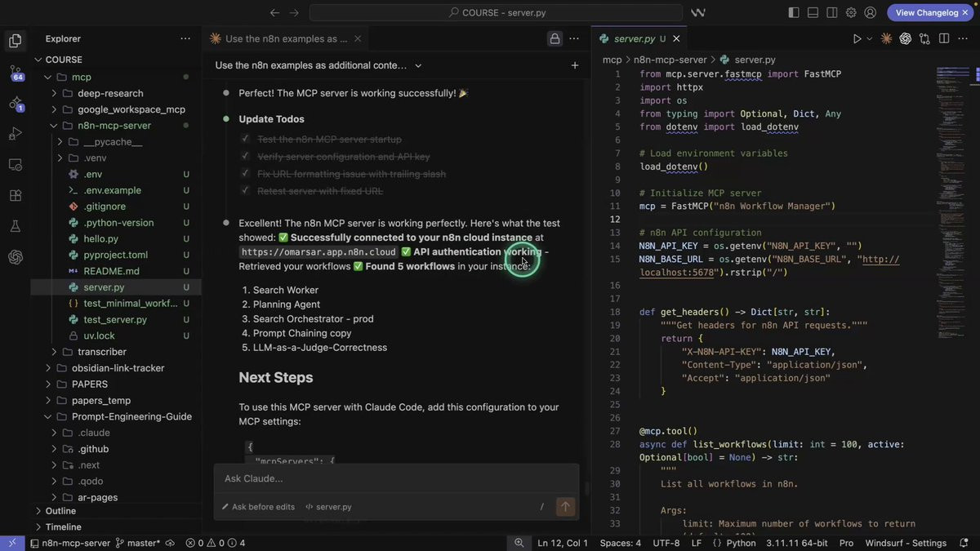Screen dimensions: 980x551
Task: Click the zoom magnifier in status bar
Action: coord(519,543)
